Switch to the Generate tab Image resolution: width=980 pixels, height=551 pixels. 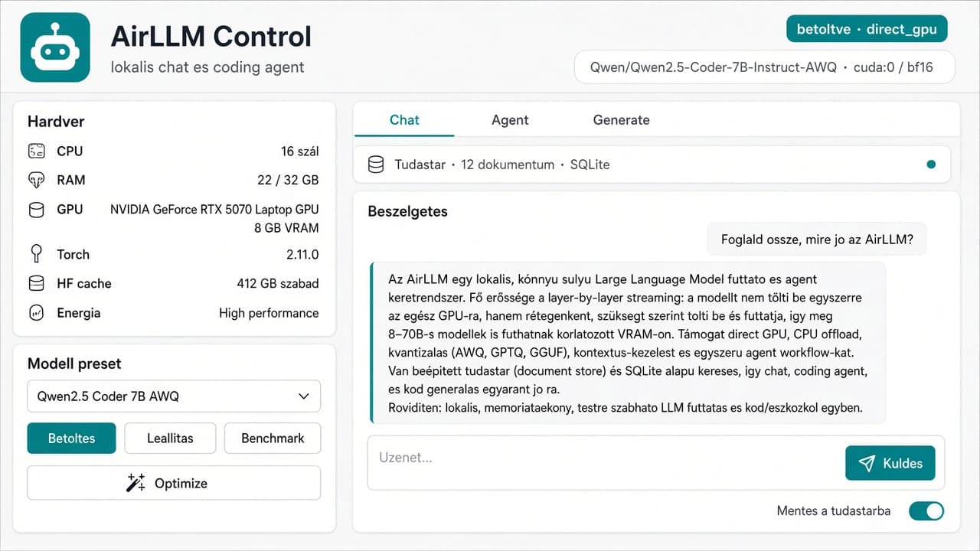(x=621, y=120)
